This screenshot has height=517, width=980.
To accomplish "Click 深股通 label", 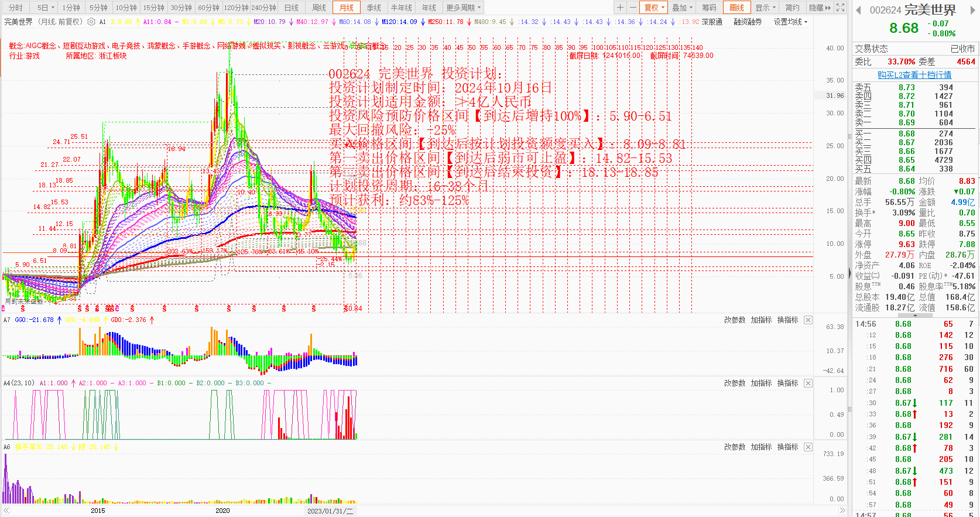I will [x=712, y=22].
